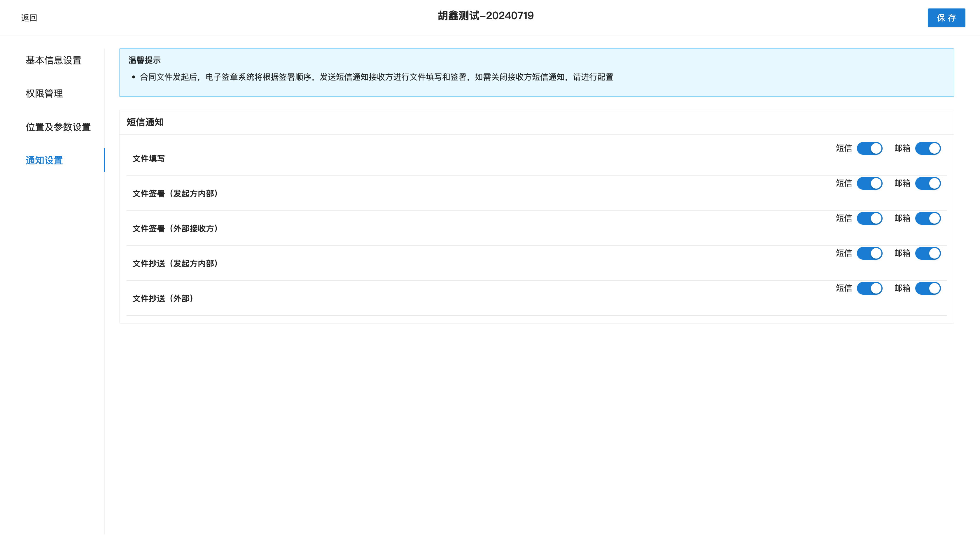Click the 短信通知 section header

145,122
